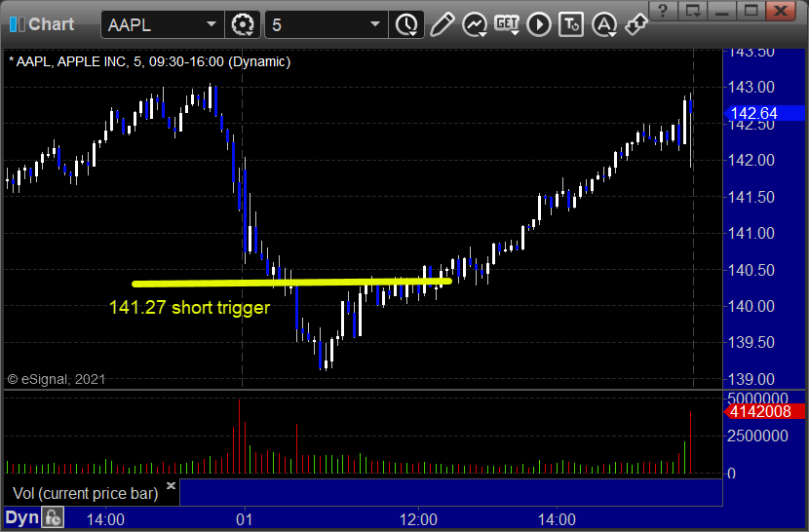Click the 143.00 price axis label
Viewport: 809px width, 532px height.
(751, 87)
